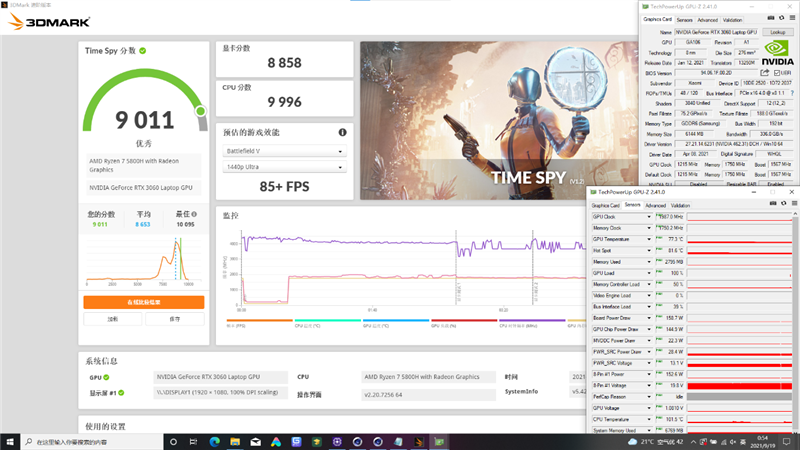800x450 pixels.
Task: Click the weather widget showing 21°C on taskbar
Action: click(655, 442)
